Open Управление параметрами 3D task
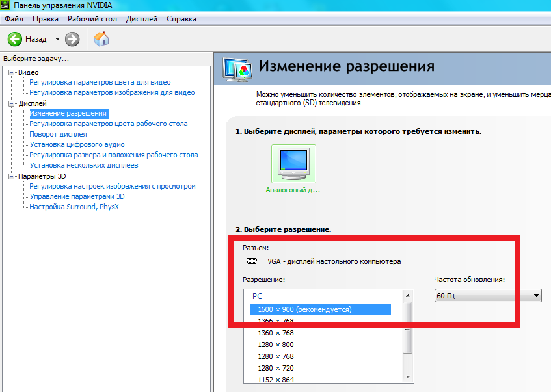The image size is (551, 392). click(x=77, y=196)
